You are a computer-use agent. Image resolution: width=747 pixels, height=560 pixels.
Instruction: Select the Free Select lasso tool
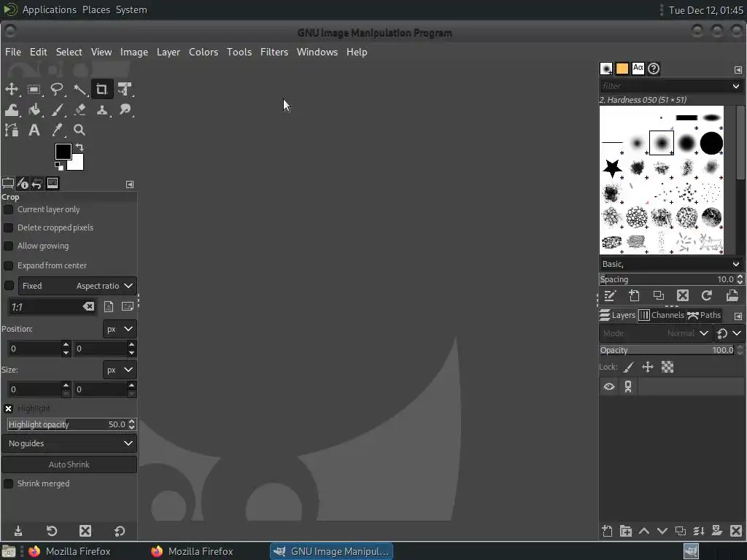pyautogui.click(x=57, y=89)
